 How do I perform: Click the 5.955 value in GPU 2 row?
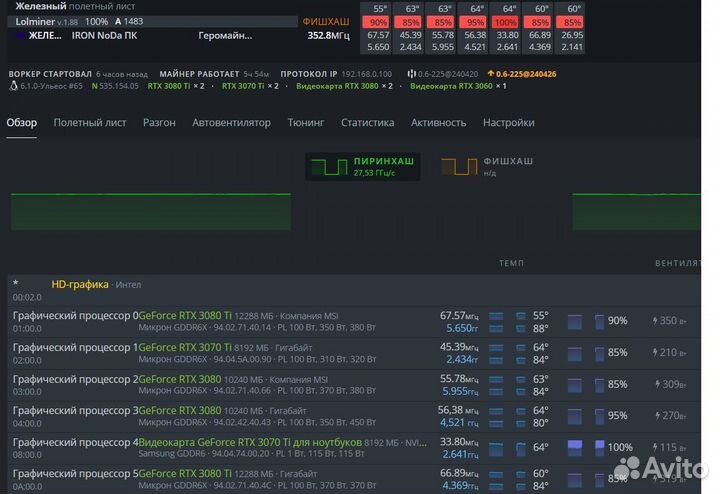[460, 391]
